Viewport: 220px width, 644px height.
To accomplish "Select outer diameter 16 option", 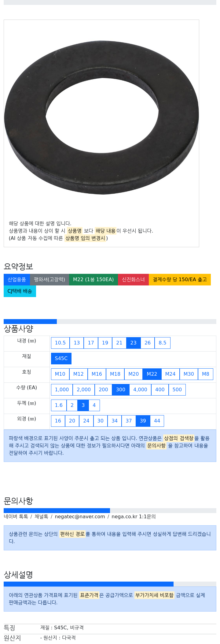I will point(58,421).
